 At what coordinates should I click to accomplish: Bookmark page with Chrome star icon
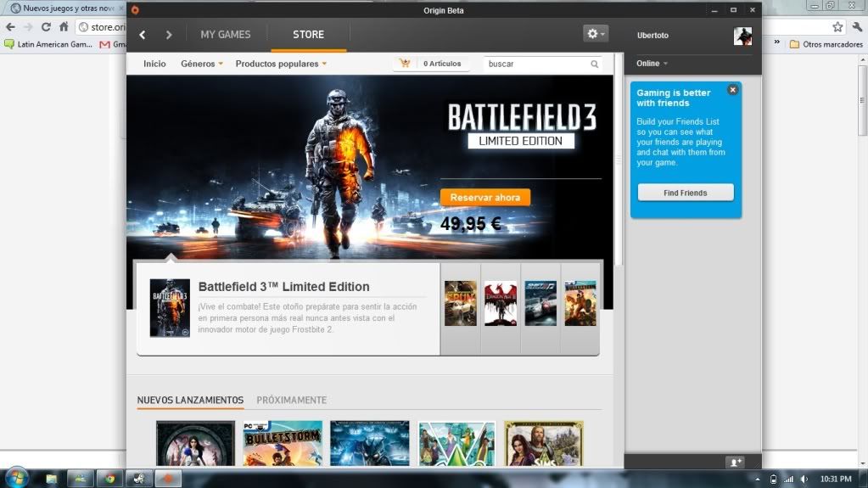(x=837, y=26)
